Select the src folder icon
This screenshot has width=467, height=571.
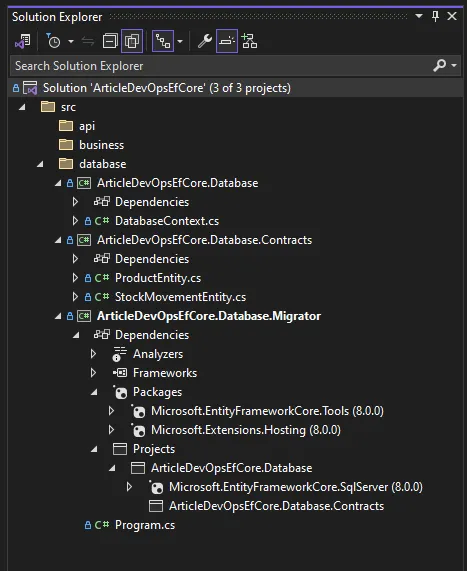48,107
